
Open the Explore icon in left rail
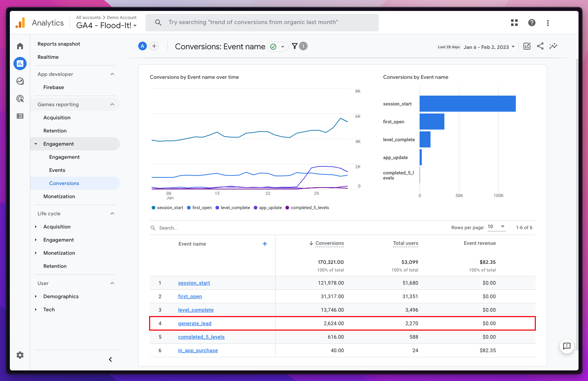click(20, 81)
